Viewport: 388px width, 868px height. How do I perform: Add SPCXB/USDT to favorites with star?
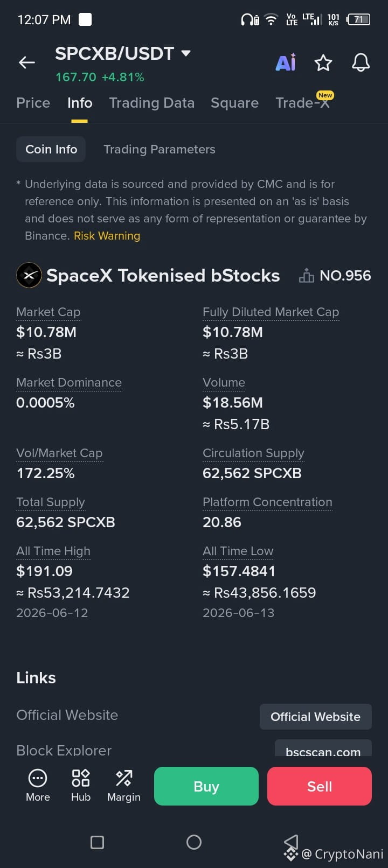pyautogui.click(x=323, y=63)
